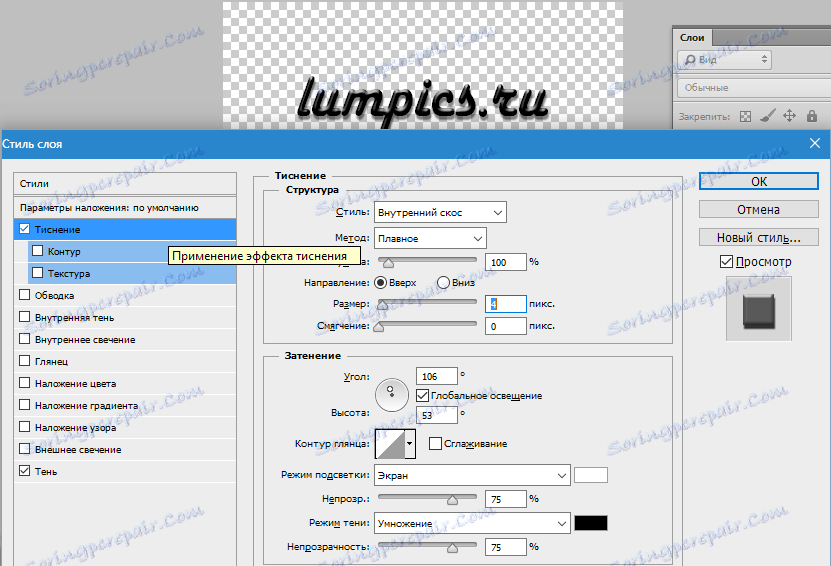Click the Размер pixel value field
The width and height of the screenshot is (831, 566).
pyautogui.click(x=506, y=304)
